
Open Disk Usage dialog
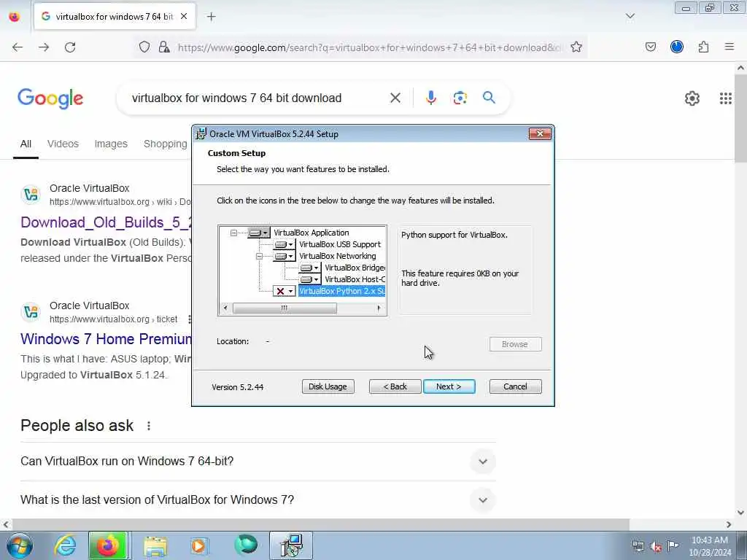328,386
